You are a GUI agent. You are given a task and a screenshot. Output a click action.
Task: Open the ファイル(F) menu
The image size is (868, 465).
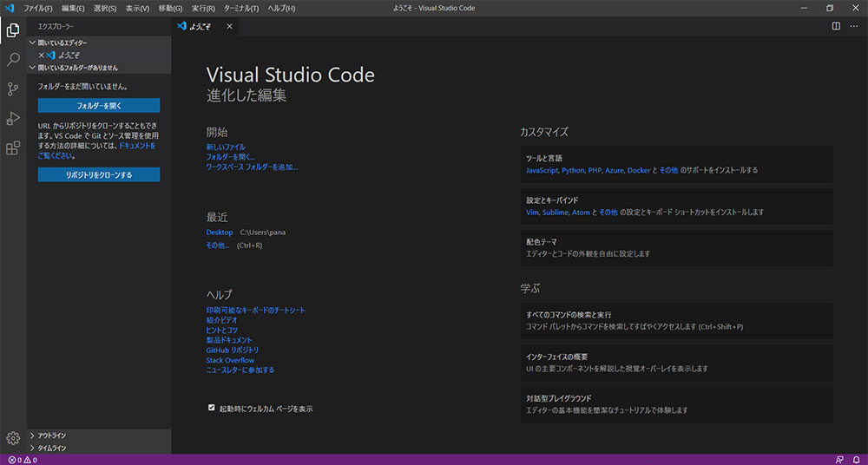38,8
